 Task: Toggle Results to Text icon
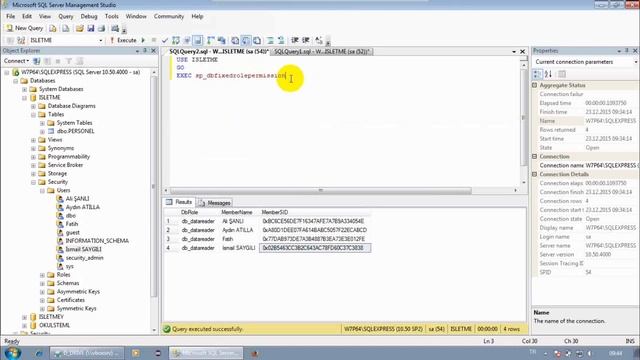click(x=235, y=40)
